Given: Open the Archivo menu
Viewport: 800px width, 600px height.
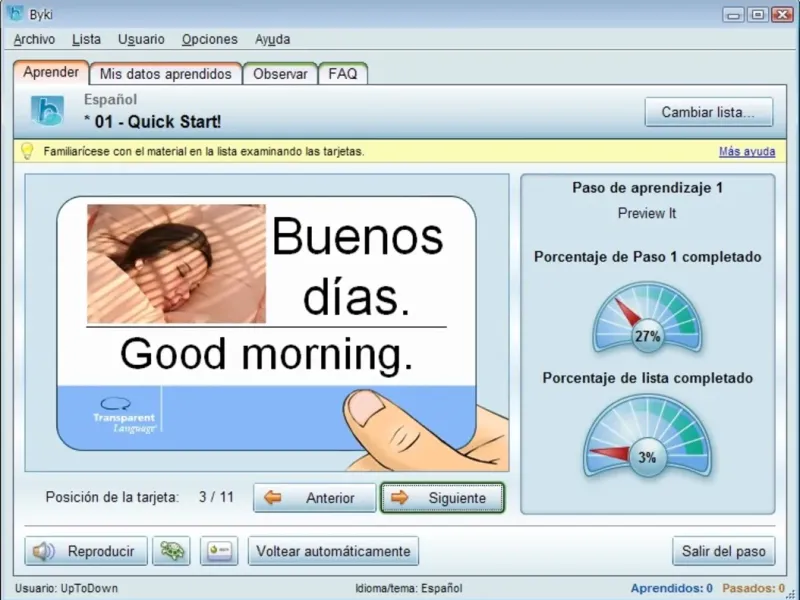Looking at the screenshot, I should (x=34, y=39).
